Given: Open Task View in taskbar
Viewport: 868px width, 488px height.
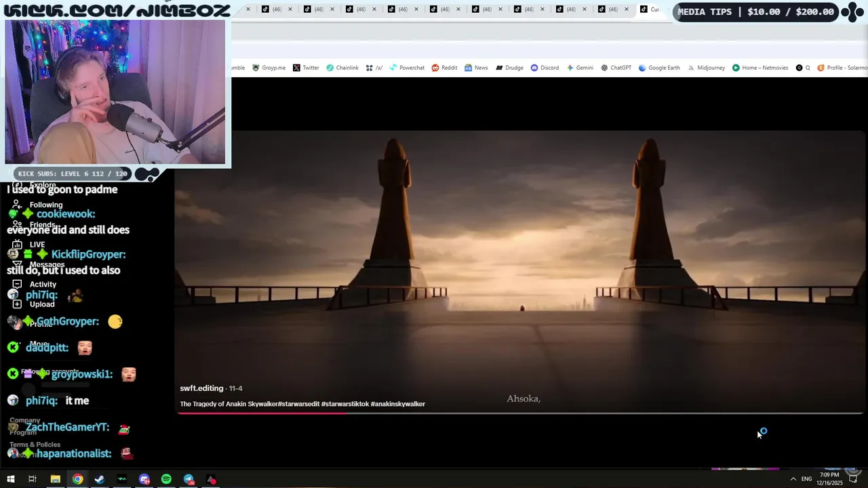Looking at the screenshot, I should (x=32, y=479).
